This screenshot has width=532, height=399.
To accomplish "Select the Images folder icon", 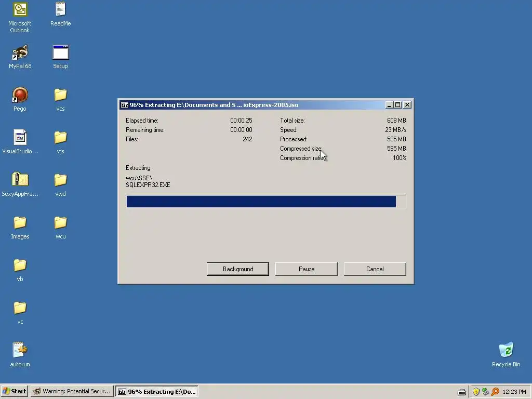I will click(20, 223).
